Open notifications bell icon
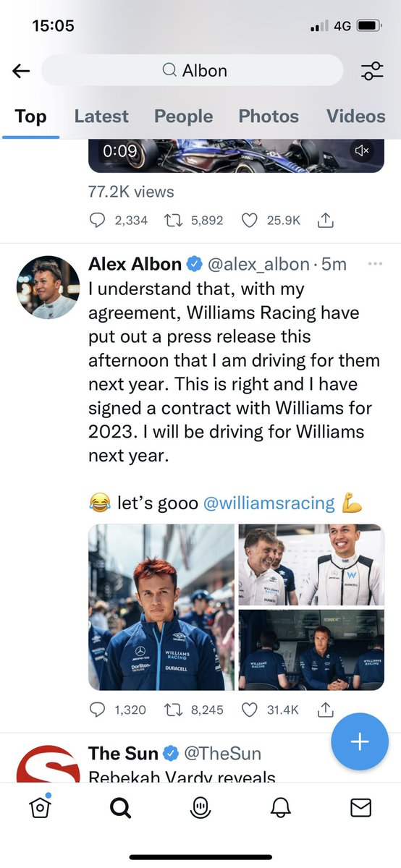Screen dimensions: 401x868 coord(280,809)
